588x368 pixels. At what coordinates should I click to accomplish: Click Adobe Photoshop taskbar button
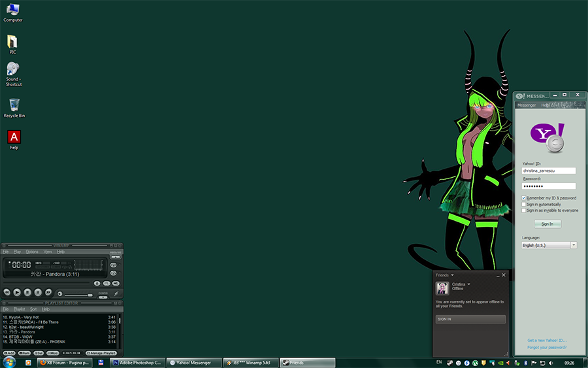[x=137, y=363]
